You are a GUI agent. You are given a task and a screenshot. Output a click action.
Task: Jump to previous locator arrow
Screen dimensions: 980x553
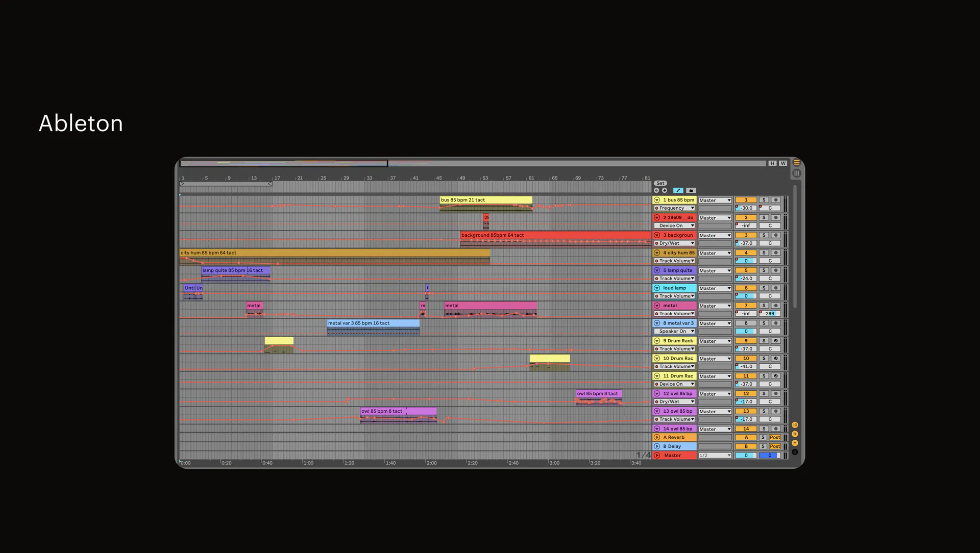point(656,190)
